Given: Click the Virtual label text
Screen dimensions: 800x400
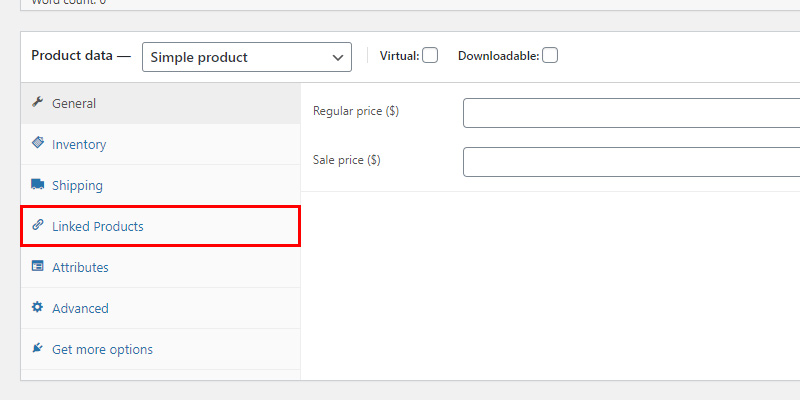Looking at the screenshot, I should (399, 56).
